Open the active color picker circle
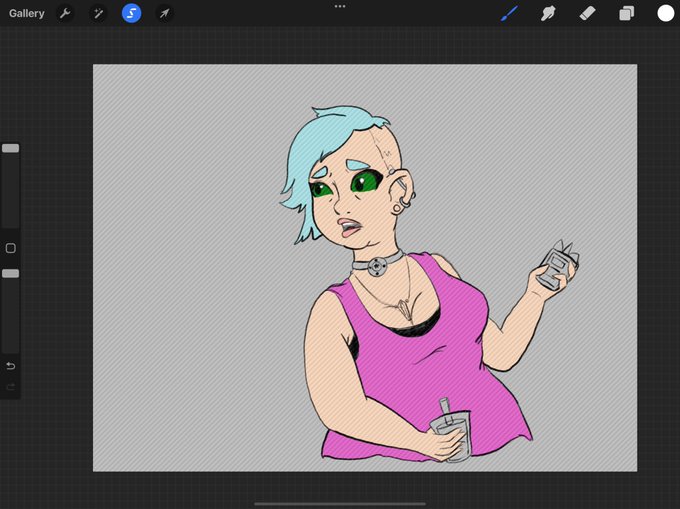Screen dimensions: 680x509 (665, 13)
